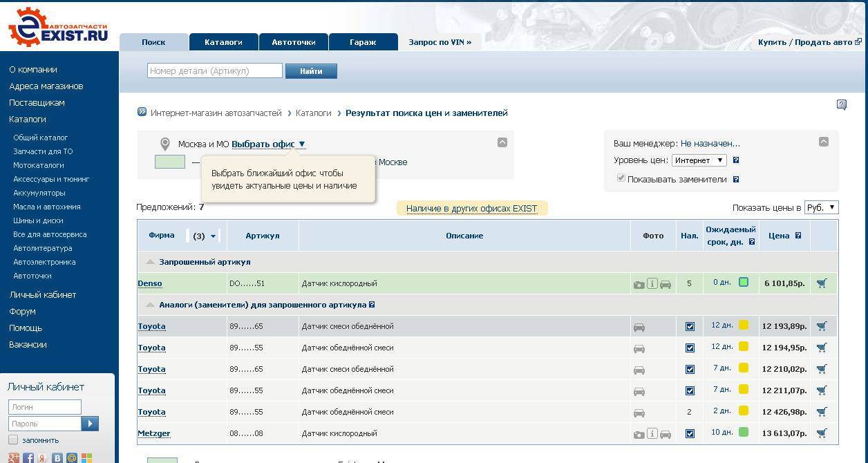Expand the "Выбрать офис" office selector
Viewport: 868px width, 463px height.
[268, 144]
